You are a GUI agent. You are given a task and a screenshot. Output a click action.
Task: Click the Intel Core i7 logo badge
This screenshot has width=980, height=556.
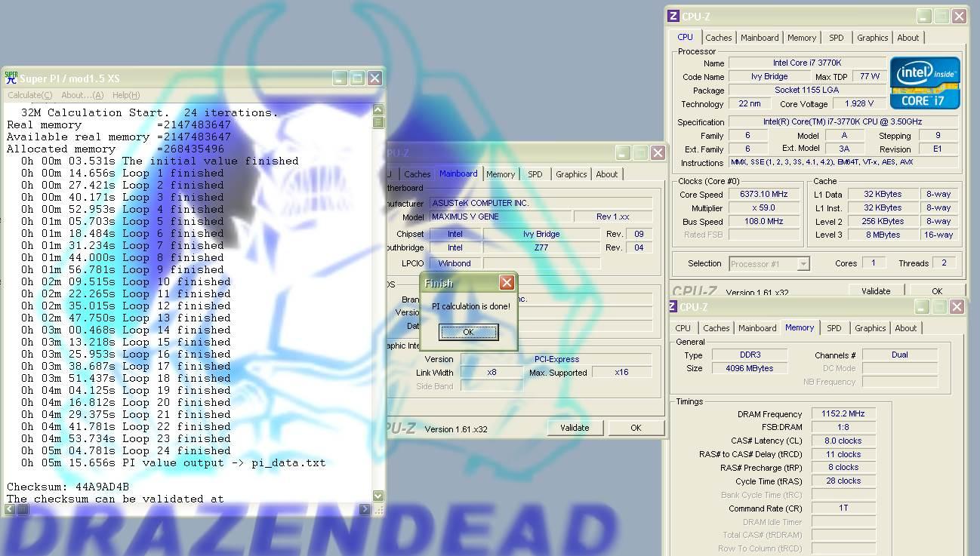[x=925, y=83]
